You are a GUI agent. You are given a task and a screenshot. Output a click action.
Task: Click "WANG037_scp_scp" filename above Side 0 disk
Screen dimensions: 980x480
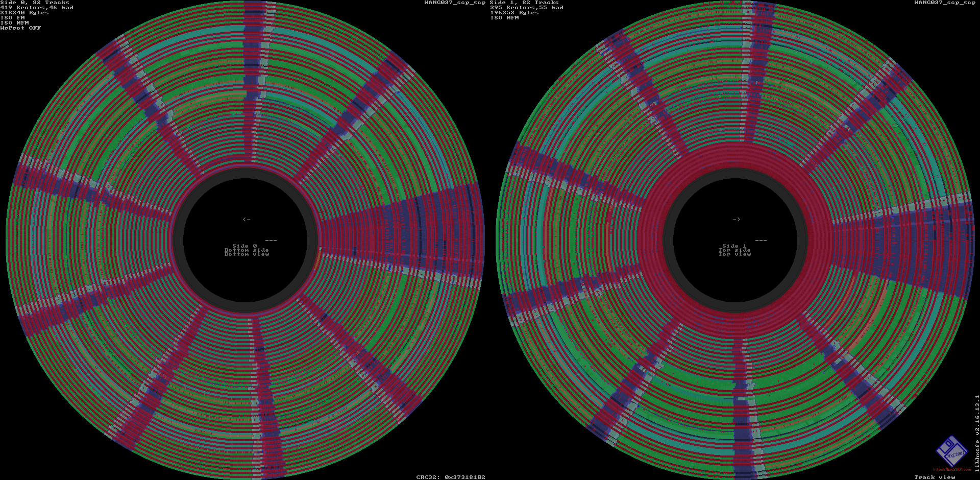pos(455,3)
